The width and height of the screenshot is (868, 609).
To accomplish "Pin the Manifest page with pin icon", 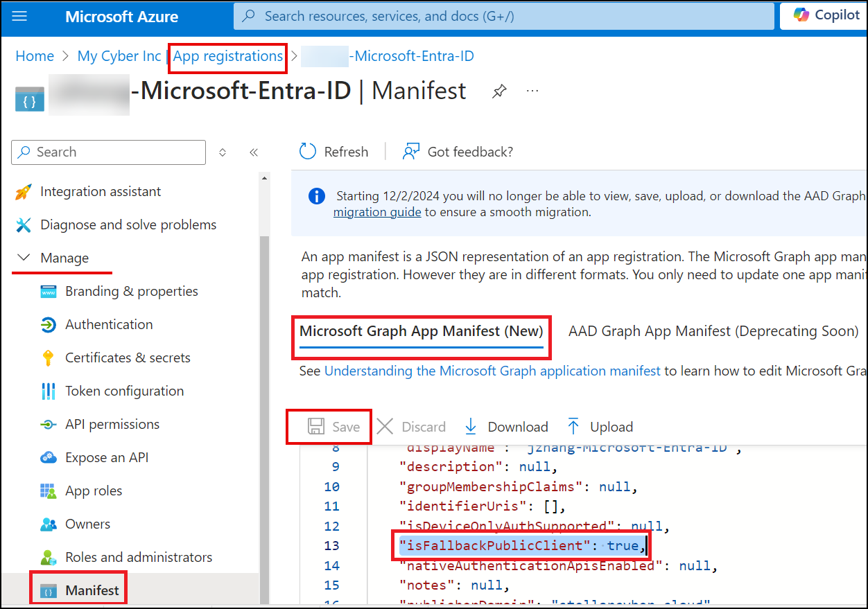I will [x=498, y=91].
